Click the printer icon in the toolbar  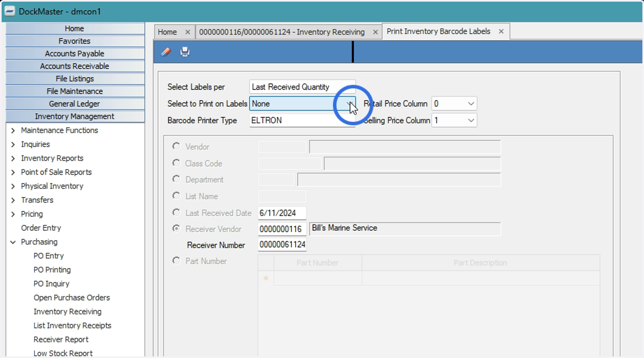tap(185, 52)
